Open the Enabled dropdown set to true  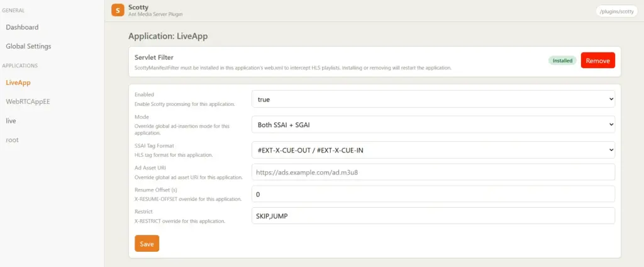433,99
